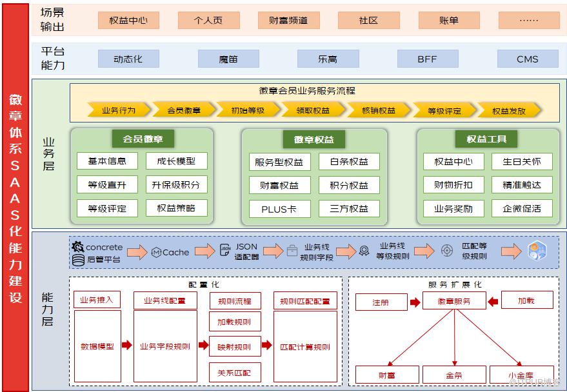Select the 账单 box
This screenshot has width=567, height=392.
(449, 20)
